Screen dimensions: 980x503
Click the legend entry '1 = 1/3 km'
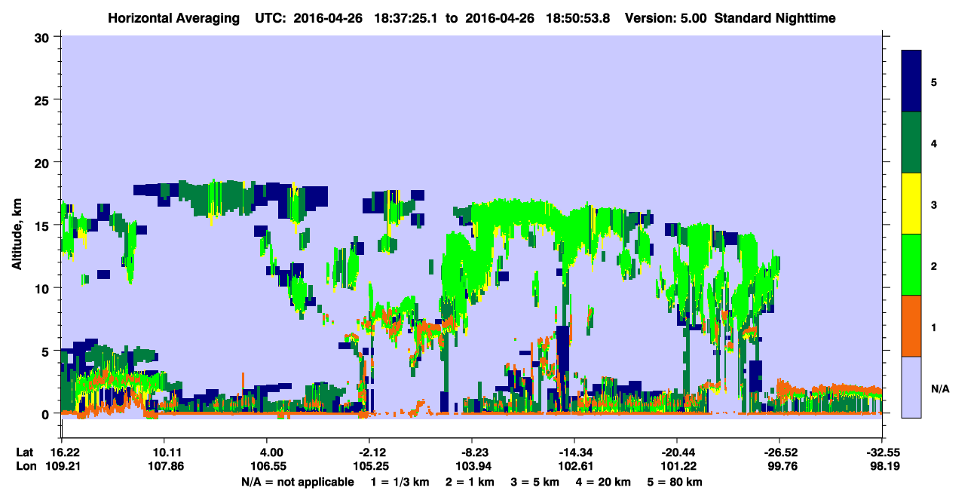[x=400, y=482]
